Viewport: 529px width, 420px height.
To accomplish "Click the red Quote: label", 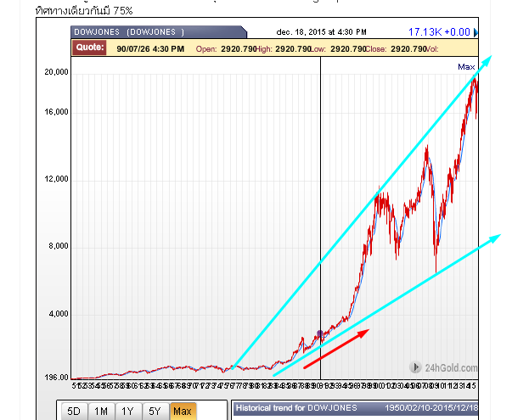I will [x=89, y=48].
